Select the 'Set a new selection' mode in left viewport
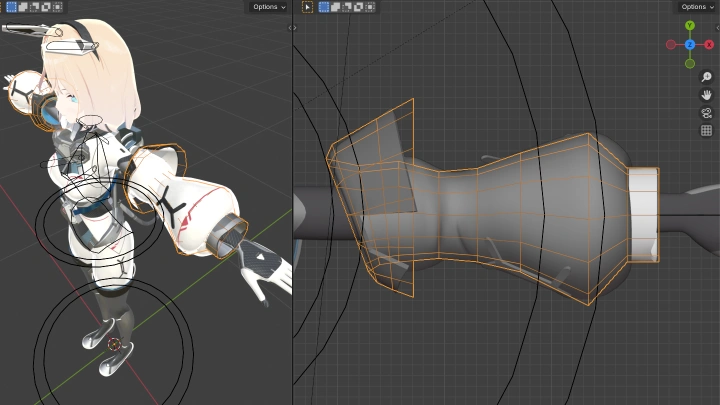The image size is (720, 405). (11, 7)
